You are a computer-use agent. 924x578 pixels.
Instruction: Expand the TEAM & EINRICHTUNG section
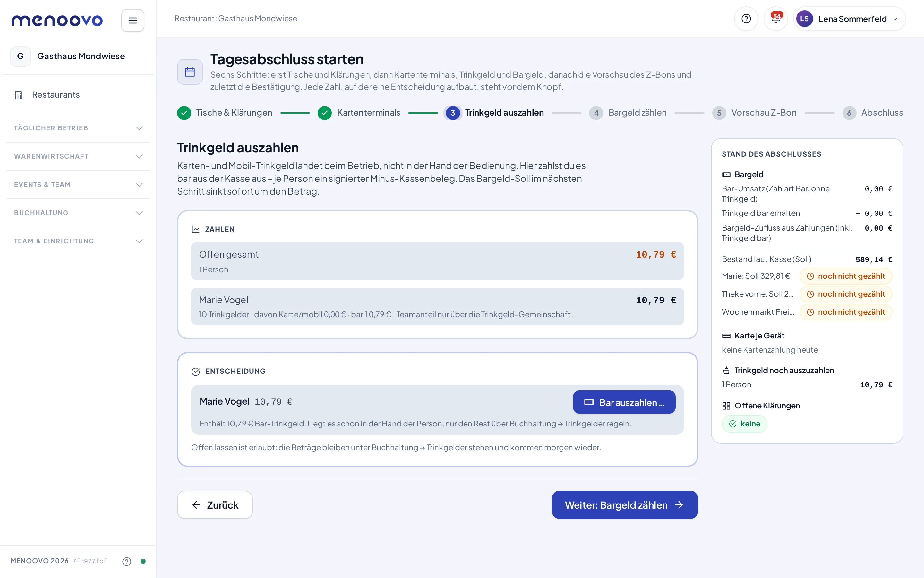[x=78, y=241]
